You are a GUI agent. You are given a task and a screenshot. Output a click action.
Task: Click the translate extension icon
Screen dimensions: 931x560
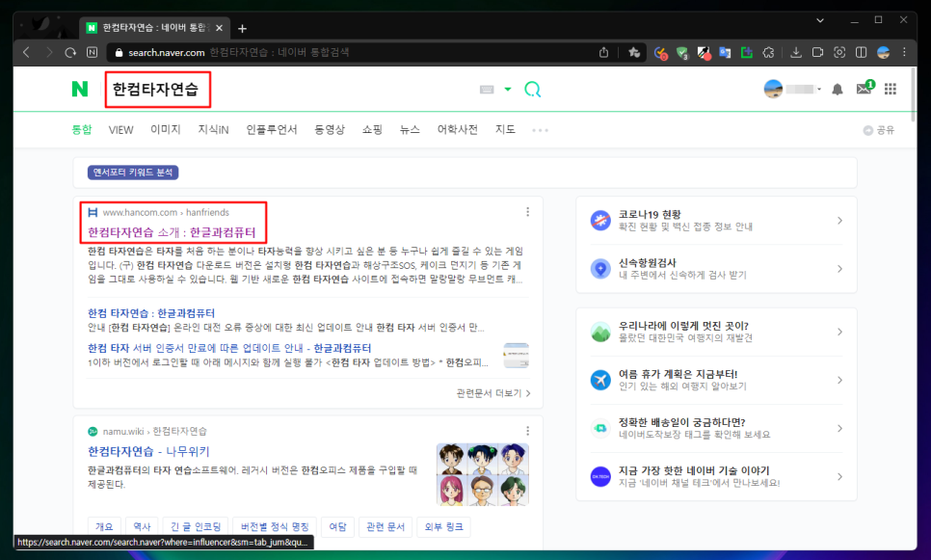pos(725,52)
